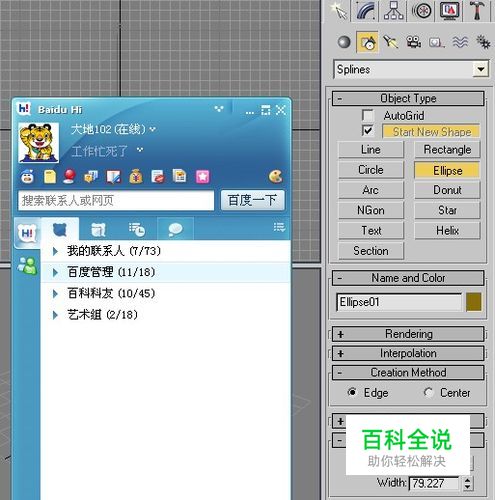Click the Hi! sidebar icon
The height and width of the screenshot is (500, 495).
[x=28, y=233]
